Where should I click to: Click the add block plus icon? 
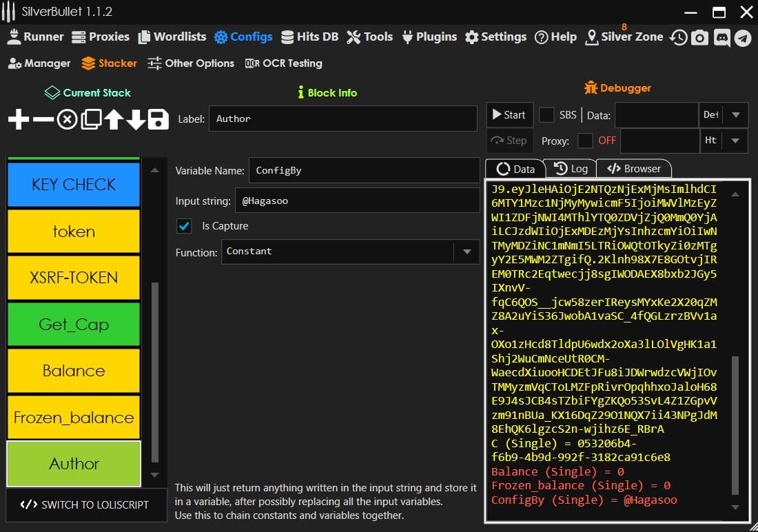click(19, 120)
